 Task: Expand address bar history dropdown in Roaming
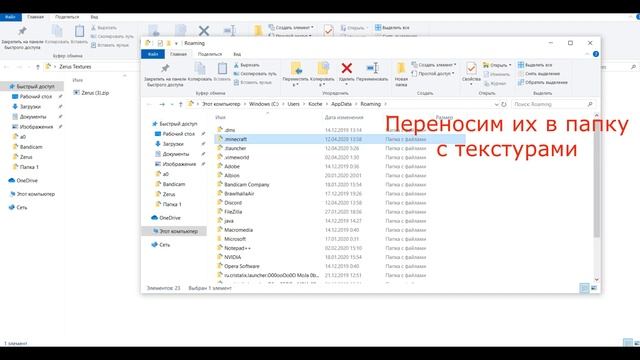[496, 104]
